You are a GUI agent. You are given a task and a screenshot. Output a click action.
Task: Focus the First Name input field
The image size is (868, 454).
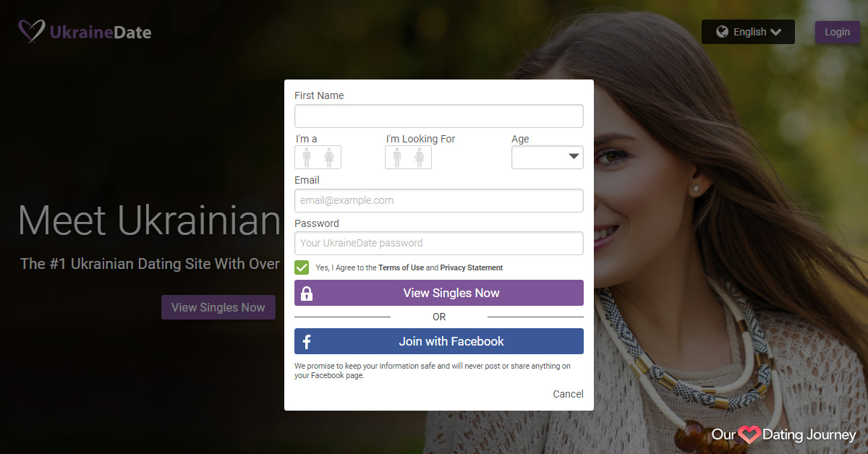[x=438, y=116]
